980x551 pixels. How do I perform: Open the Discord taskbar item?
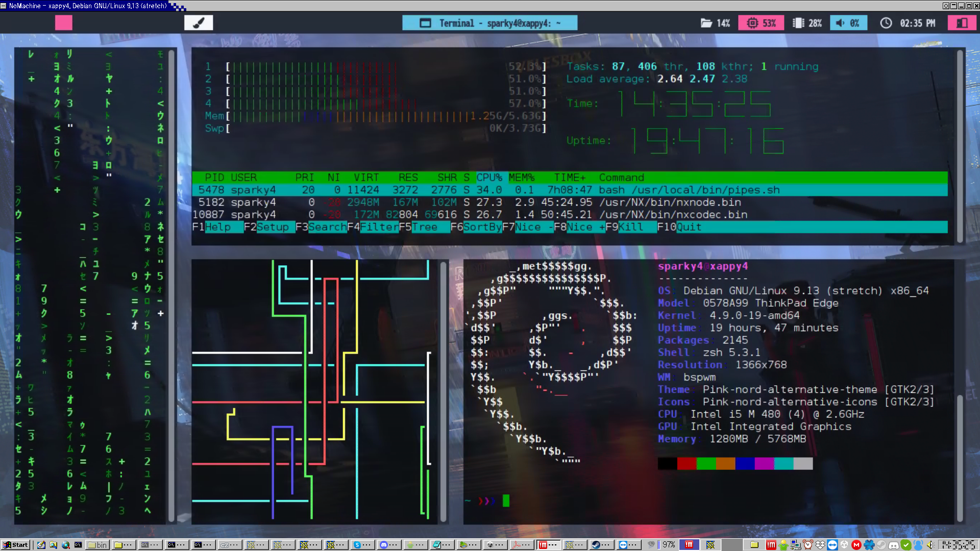tap(387, 545)
